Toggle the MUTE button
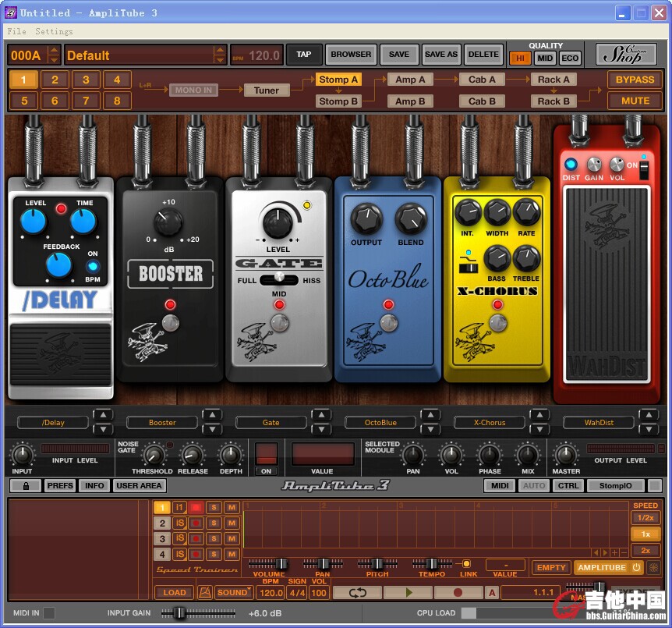Image resolution: width=672 pixels, height=628 pixels. 635,101
